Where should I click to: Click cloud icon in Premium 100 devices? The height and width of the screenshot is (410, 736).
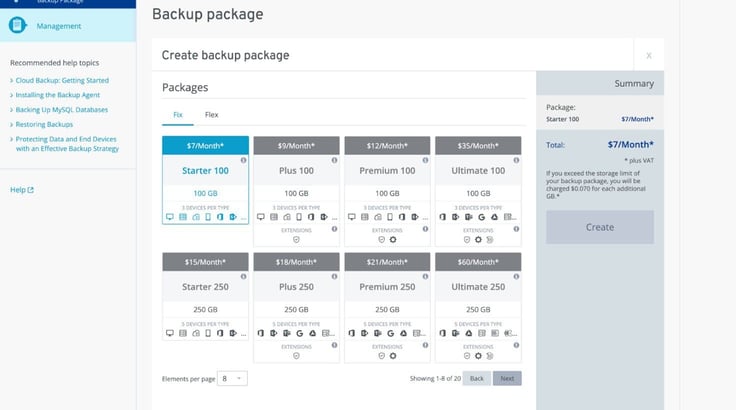coord(378,217)
